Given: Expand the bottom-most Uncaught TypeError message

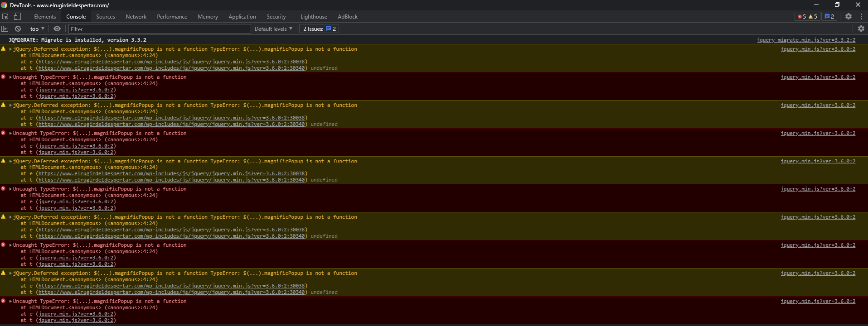Looking at the screenshot, I should pyautogui.click(x=10, y=301).
